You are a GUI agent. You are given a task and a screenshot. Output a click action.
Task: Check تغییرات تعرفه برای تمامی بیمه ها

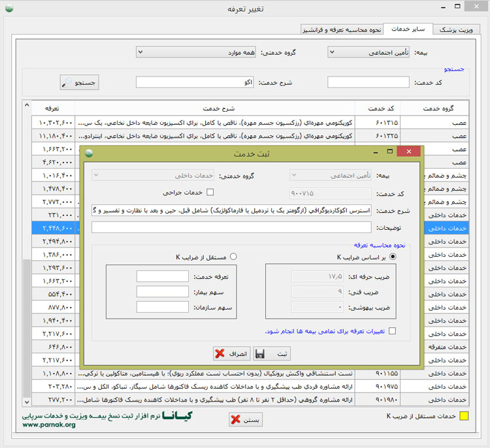coord(392,331)
